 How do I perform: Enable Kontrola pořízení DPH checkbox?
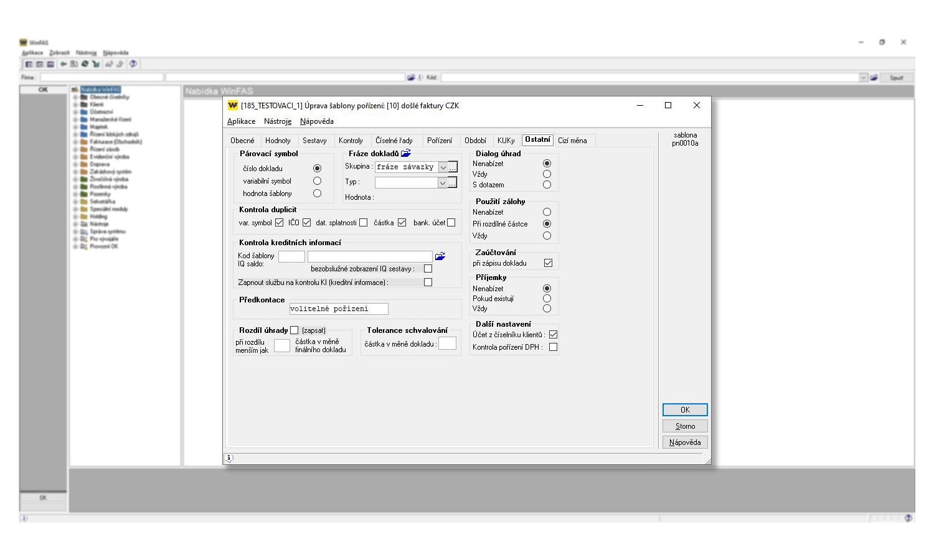(x=553, y=347)
